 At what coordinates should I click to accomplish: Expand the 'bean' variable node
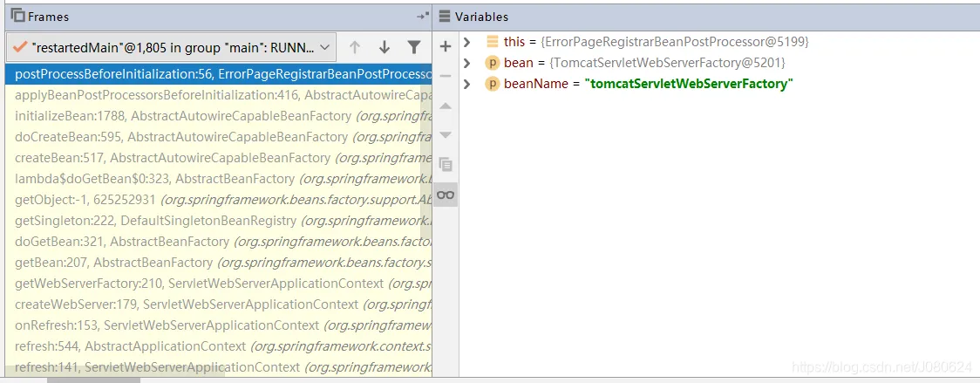point(467,63)
